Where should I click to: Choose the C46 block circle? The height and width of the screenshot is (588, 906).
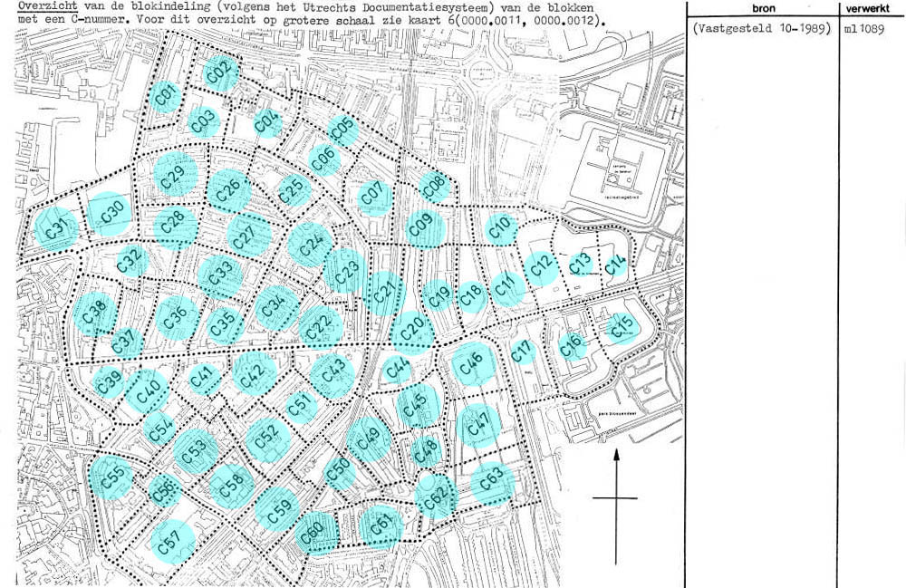[x=471, y=363]
